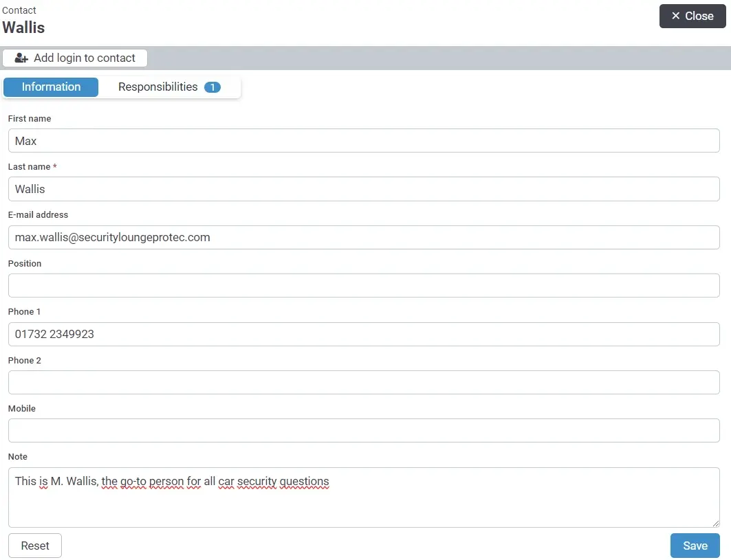Click the Wallis contact heading
The image size is (731, 560).
tap(23, 27)
